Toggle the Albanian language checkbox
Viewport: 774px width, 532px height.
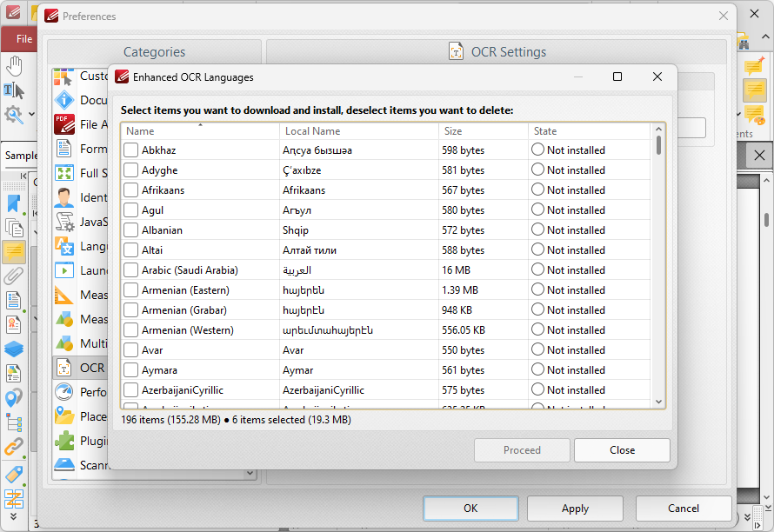click(130, 230)
